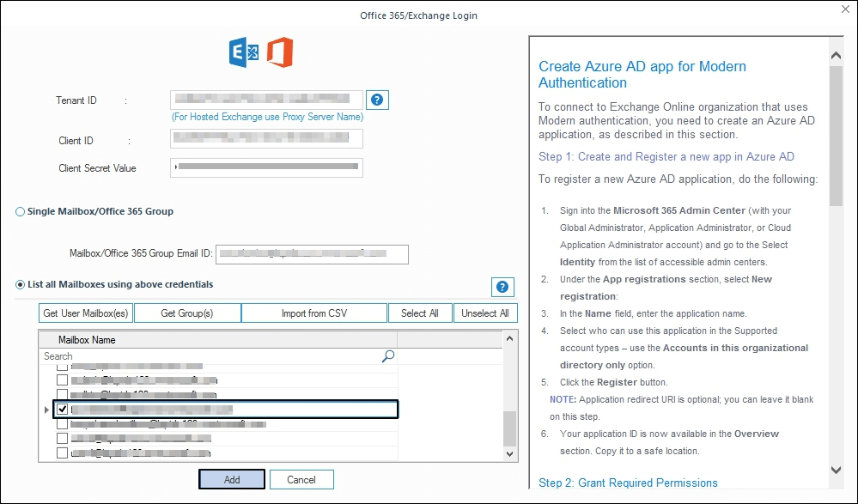Focus the Client Secret Value field
858x504 pixels.
[x=266, y=167]
